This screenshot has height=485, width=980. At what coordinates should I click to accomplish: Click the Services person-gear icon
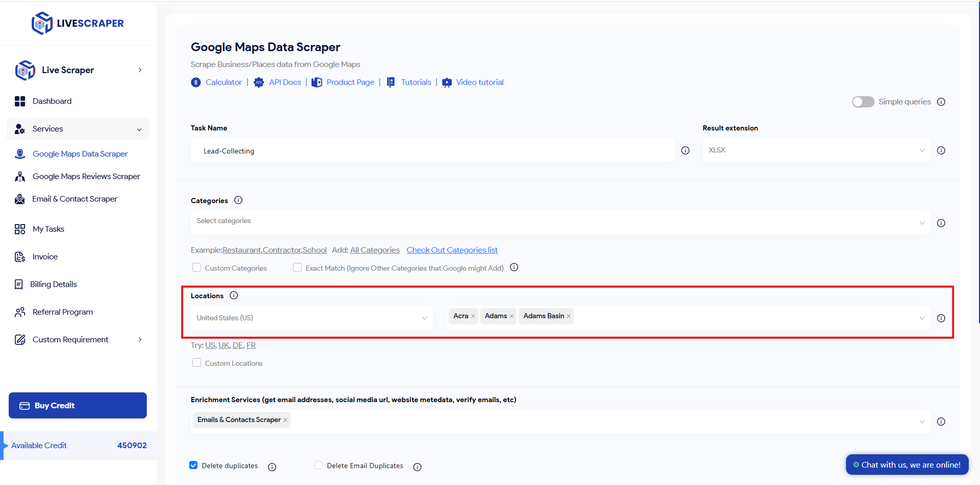click(20, 129)
